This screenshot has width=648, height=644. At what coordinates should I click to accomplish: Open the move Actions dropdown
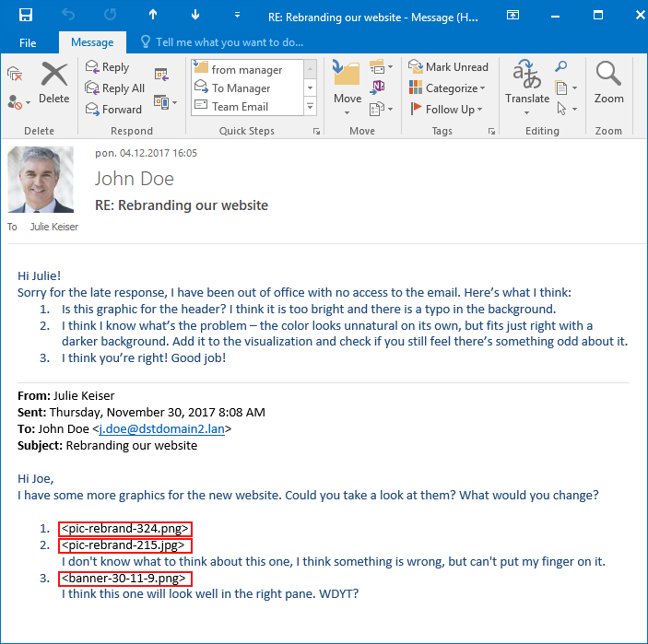click(381, 109)
